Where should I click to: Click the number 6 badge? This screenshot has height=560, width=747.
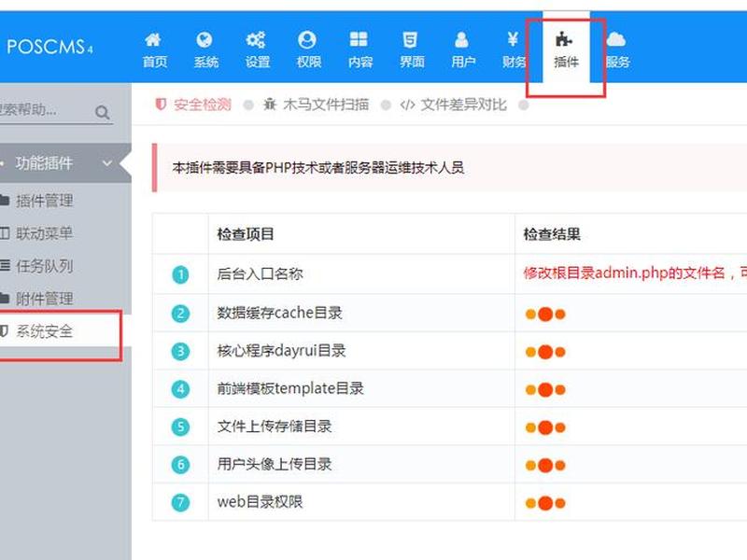180,465
